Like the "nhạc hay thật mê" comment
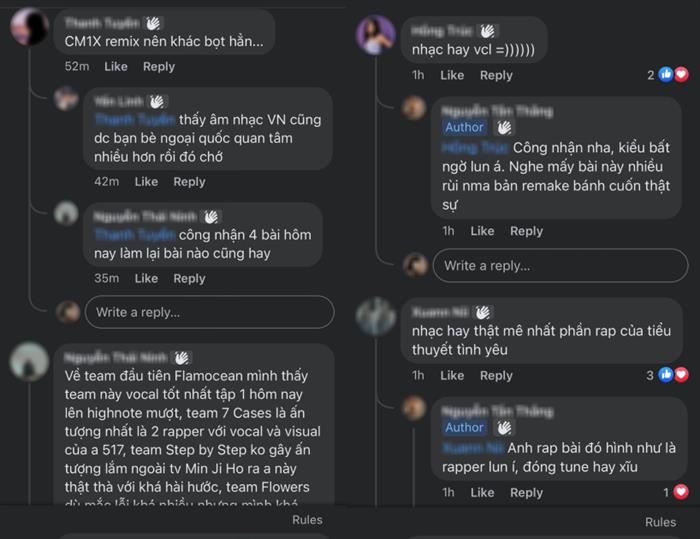The image size is (700, 539). point(452,376)
